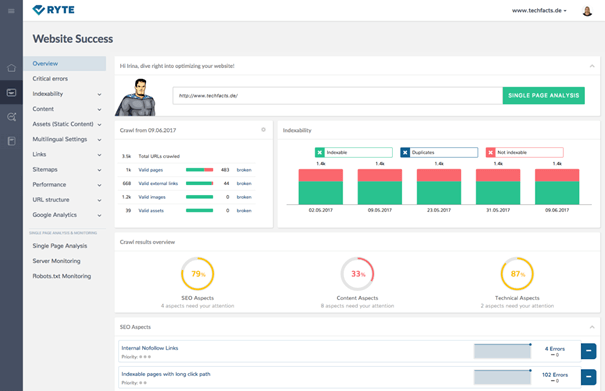Open the Website Success monitor icon
Viewport: 605px width, 391px height.
[11, 93]
